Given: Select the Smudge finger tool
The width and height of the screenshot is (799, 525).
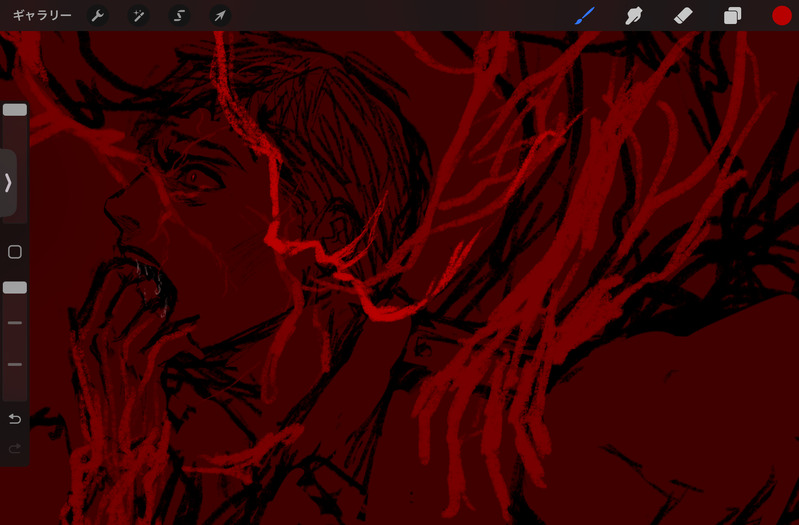Looking at the screenshot, I should pos(633,16).
